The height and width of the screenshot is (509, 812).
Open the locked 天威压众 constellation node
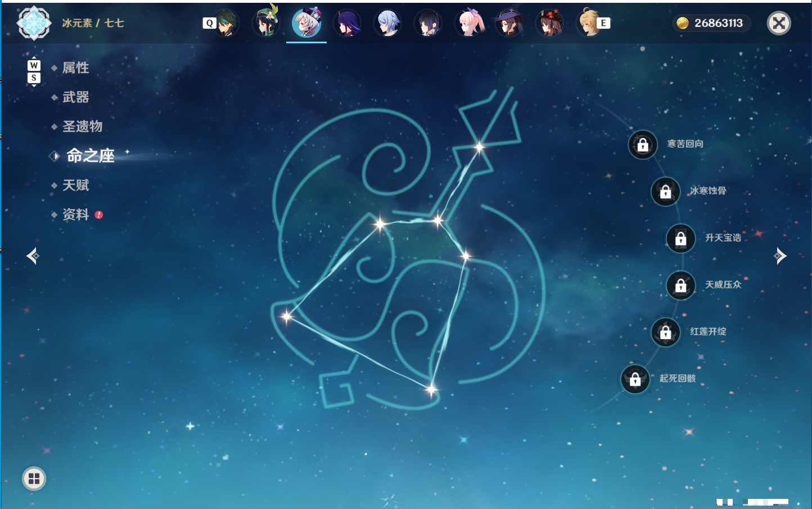[x=680, y=285]
